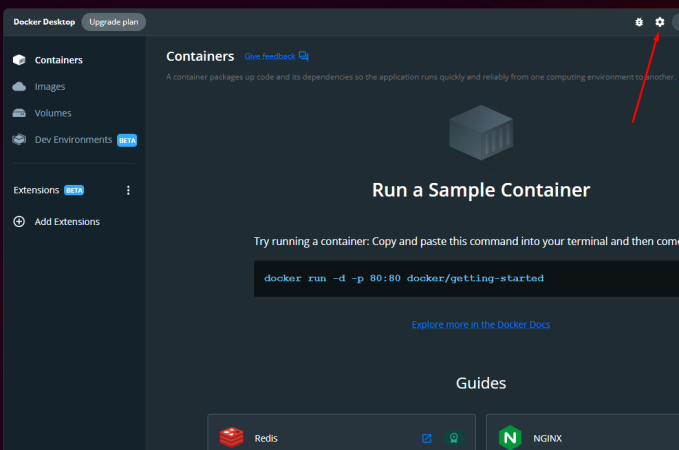Open Explore more in the Docker Docs
Image resolution: width=679 pixels, height=450 pixels.
click(481, 324)
